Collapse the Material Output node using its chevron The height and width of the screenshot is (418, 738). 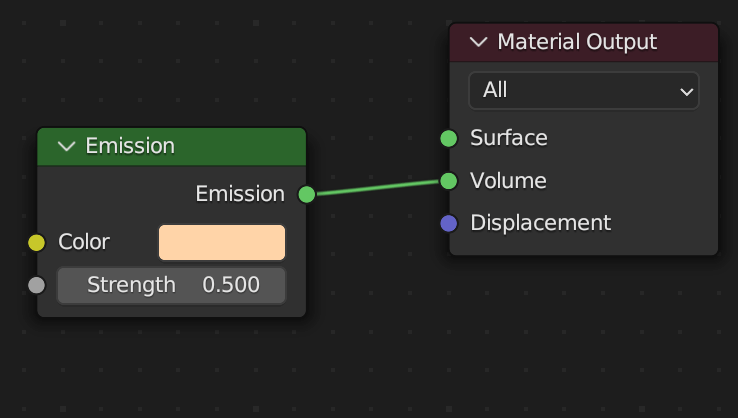pos(478,42)
